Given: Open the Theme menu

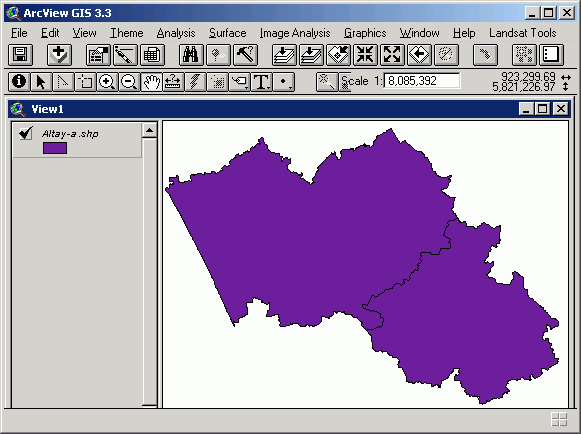Looking at the screenshot, I should click(126, 33).
